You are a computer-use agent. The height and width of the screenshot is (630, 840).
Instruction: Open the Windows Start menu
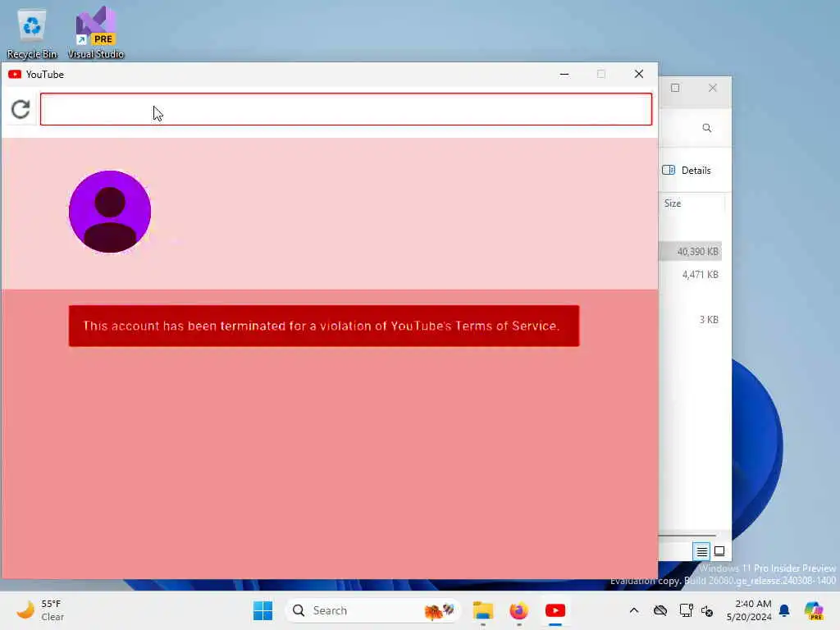262,610
